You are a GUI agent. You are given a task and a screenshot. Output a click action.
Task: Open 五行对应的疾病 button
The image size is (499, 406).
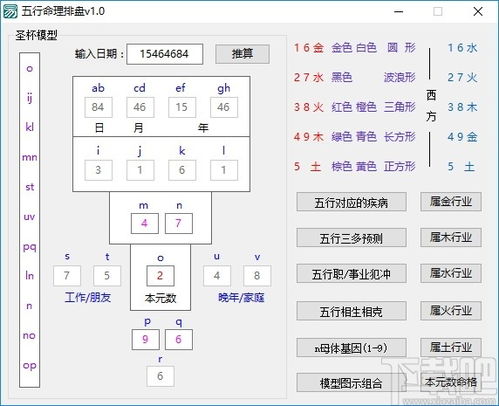coord(351,202)
